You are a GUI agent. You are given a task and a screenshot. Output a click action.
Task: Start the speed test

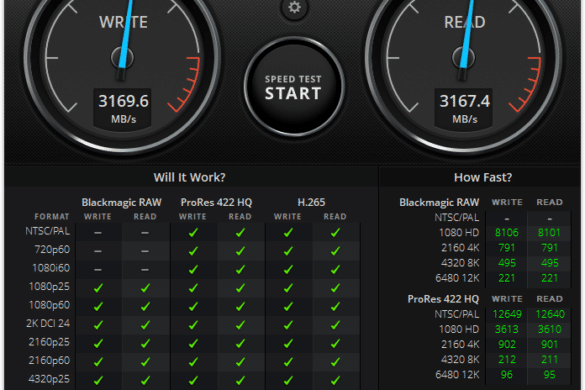pos(294,87)
